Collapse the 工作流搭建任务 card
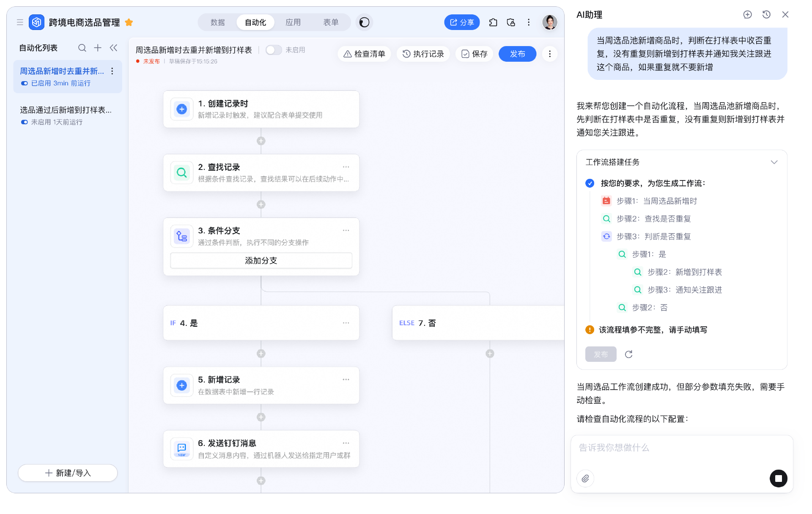 tap(774, 162)
